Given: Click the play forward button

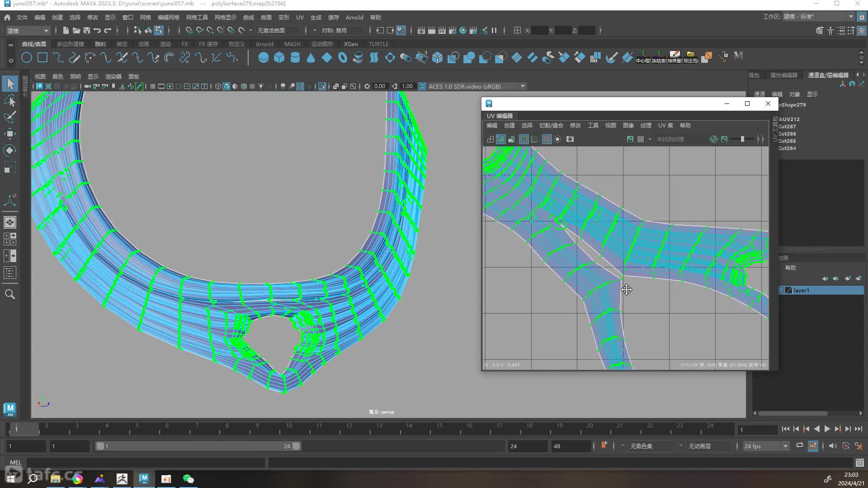Looking at the screenshot, I should [827, 429].
